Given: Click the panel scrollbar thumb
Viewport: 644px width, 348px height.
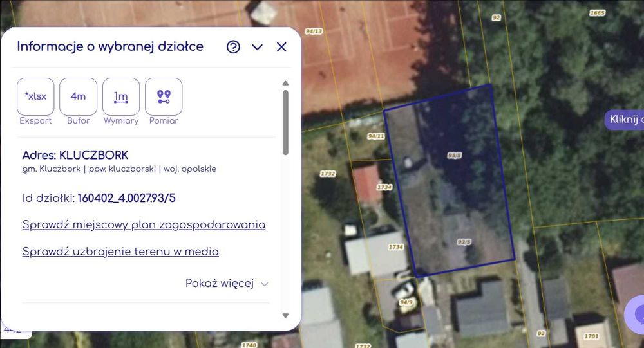Looking at the screenshot, I should [285, 122].
